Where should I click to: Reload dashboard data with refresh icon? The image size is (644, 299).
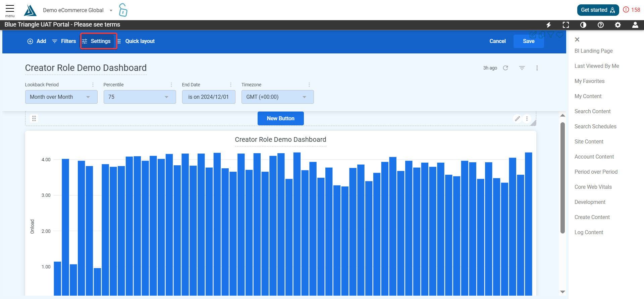coord(505,68)
